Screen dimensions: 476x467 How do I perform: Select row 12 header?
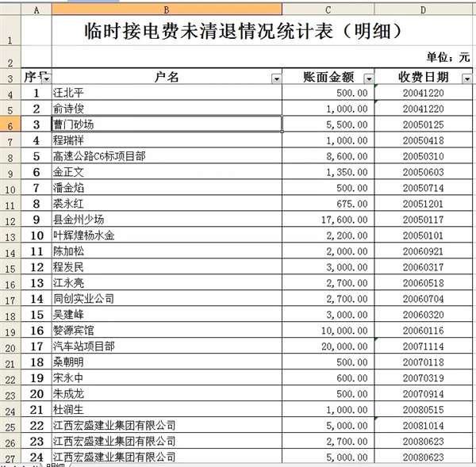coord(10,219)
